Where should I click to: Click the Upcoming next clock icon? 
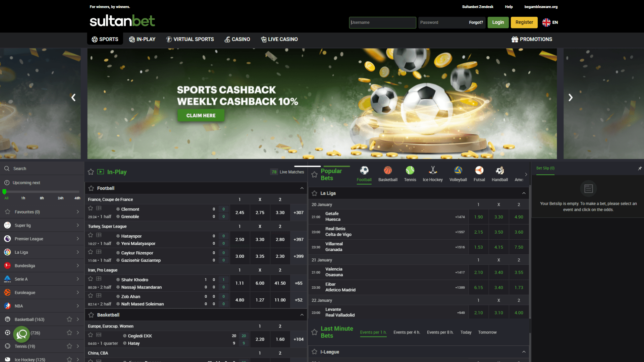(x=7, y=183)
